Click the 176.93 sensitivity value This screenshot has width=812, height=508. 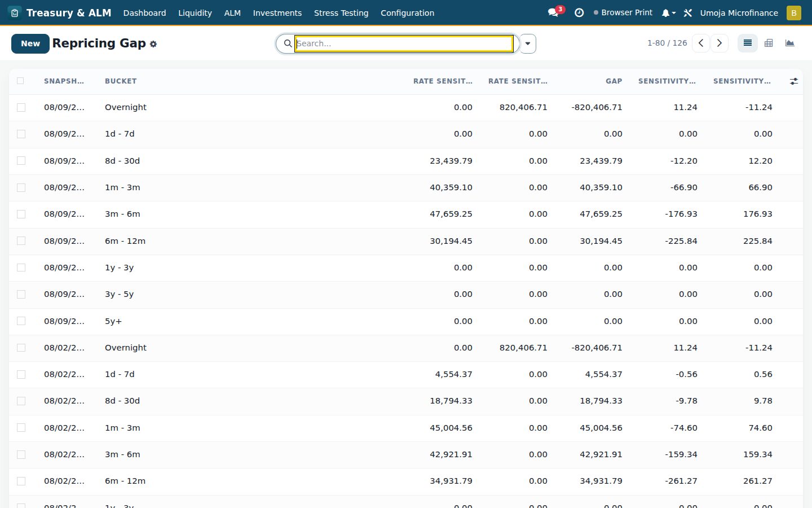click(758, 214)
